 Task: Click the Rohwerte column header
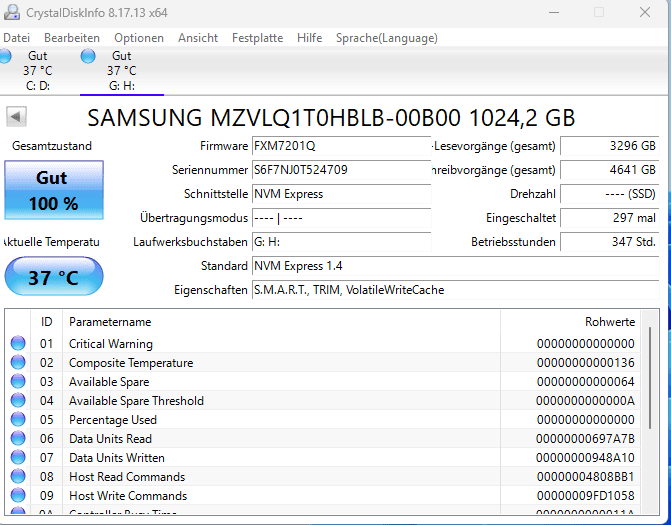[x=570, y=322]
